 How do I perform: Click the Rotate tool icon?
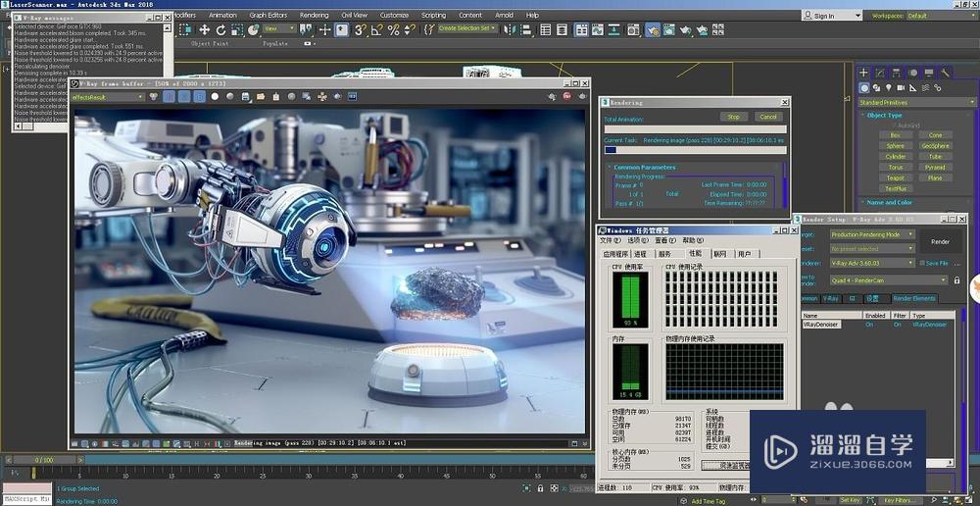pyautogui.click(x=221, y=29)
